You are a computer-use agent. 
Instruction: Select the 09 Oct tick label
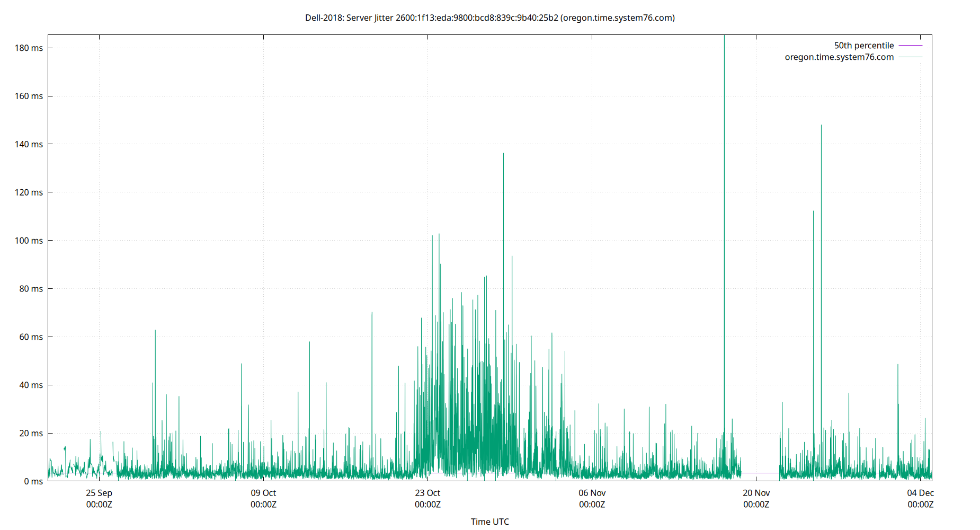tap(263, 493)
